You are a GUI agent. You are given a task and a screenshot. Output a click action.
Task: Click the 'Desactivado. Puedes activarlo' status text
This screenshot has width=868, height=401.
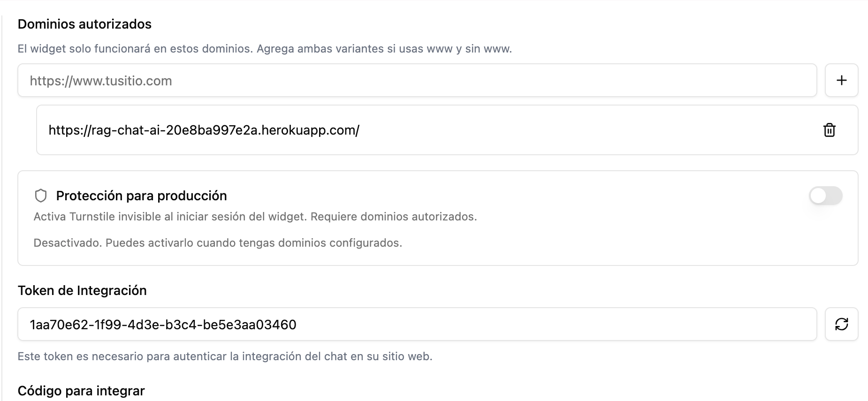(218, 243)
